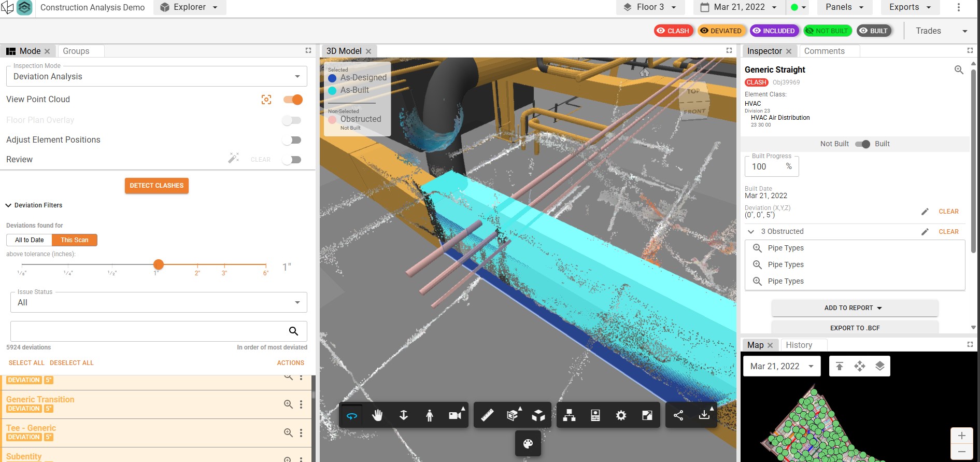Screen dimensions: 980x462
Task: Click the DETECT CLASHES button
Action: [157, 186]
